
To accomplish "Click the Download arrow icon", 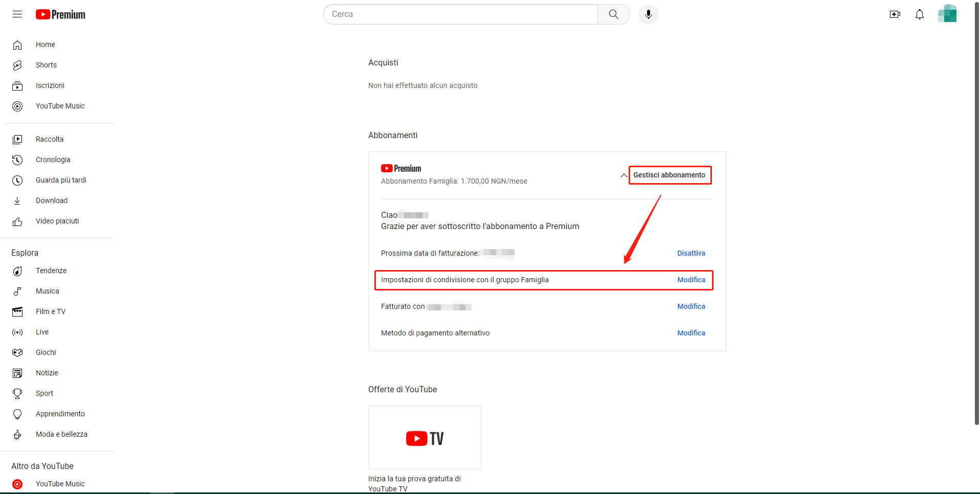I will pos(17,201).
